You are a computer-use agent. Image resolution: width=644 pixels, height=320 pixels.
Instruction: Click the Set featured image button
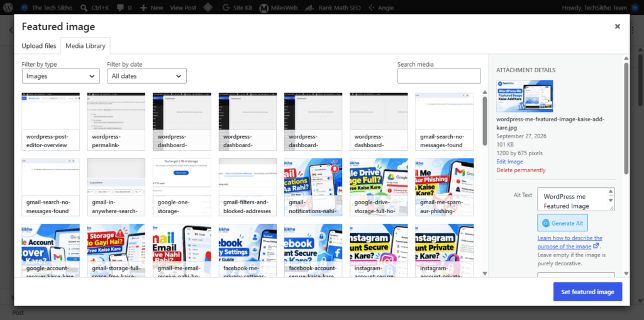tap(587, 292)
